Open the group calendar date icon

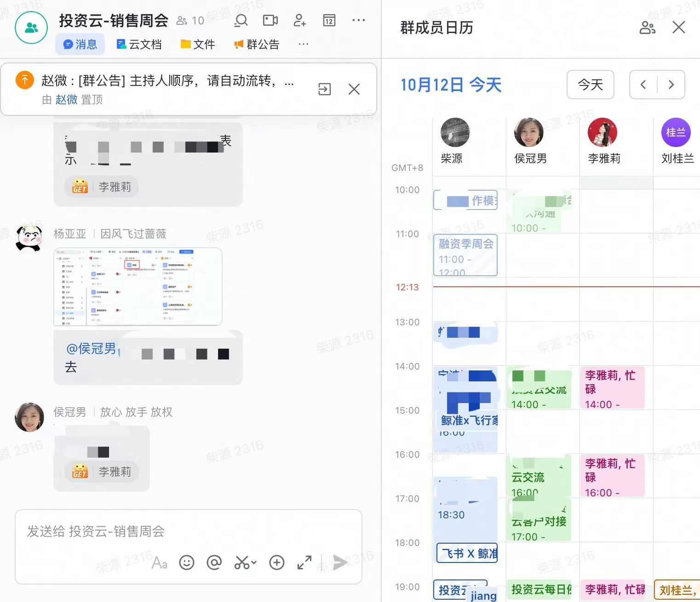coord(329,21)
